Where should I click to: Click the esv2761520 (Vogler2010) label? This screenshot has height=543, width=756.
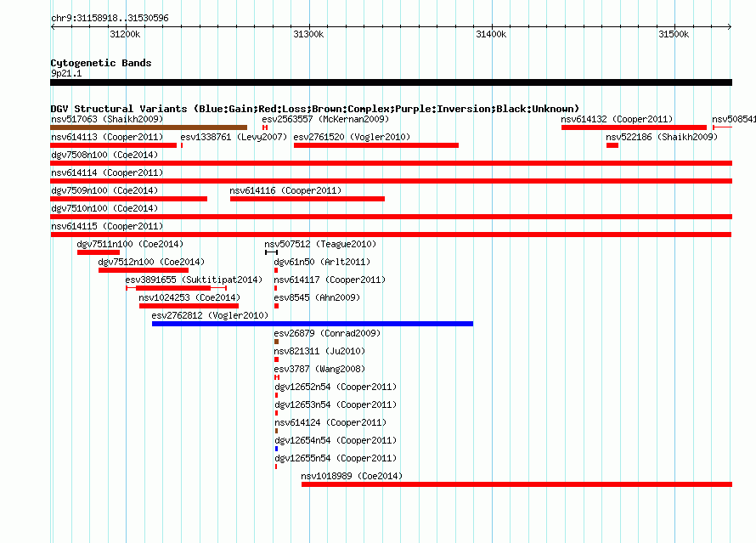(352, 137)
